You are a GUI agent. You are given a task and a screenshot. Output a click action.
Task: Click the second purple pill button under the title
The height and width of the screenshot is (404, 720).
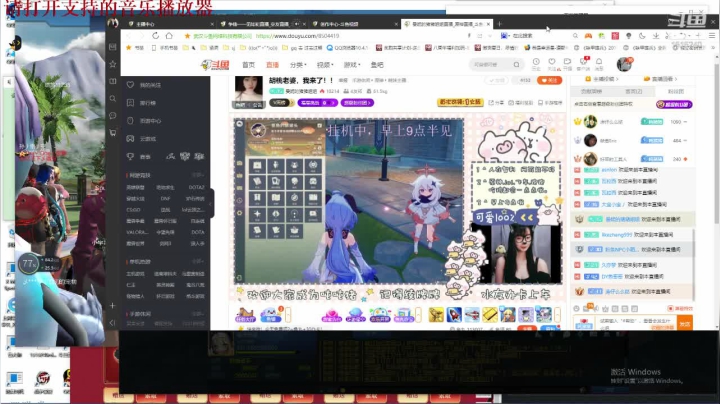[357, 103]
